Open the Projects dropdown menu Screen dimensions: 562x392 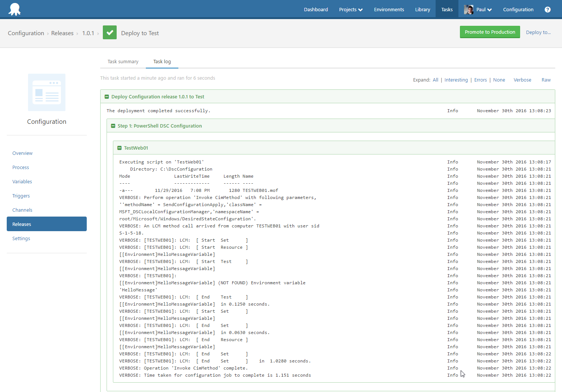click(x=350, y=9)
